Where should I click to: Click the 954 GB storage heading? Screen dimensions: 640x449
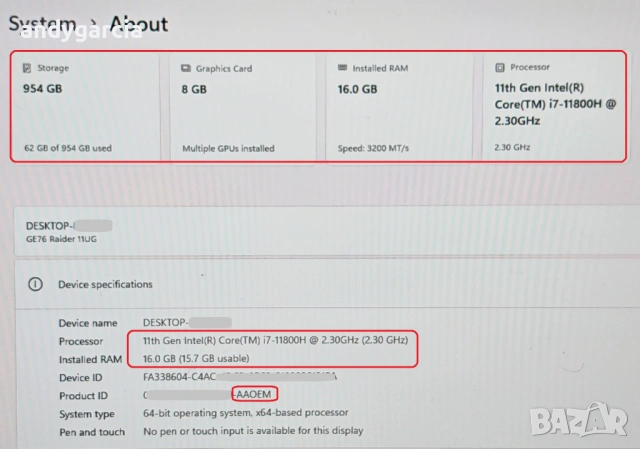tap(42, 89)
